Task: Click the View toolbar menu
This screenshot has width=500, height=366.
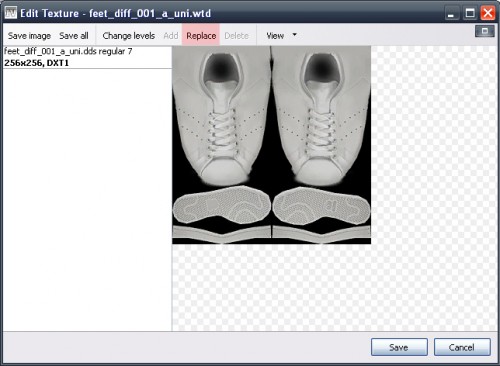Action: [x=275, y=35]
